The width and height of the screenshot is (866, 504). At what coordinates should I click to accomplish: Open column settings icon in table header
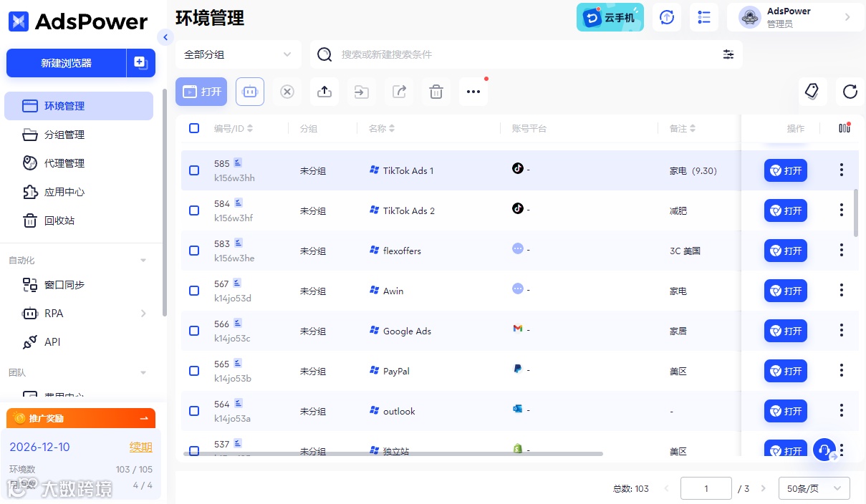click(x=845, y=128)
